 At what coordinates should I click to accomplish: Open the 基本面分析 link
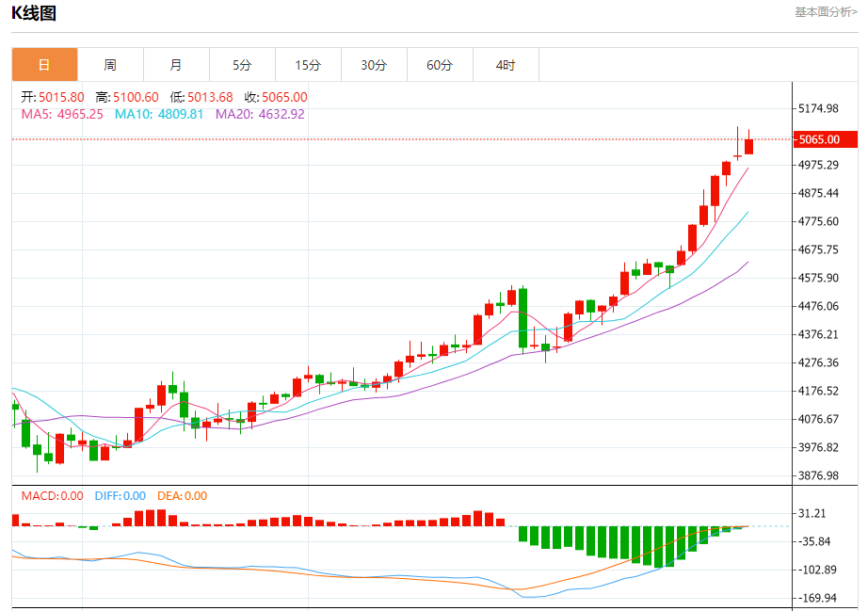[x=826, y=12]
